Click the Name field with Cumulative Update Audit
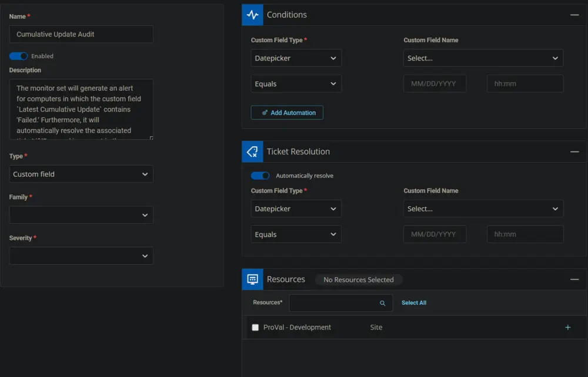 pos(81,34)
